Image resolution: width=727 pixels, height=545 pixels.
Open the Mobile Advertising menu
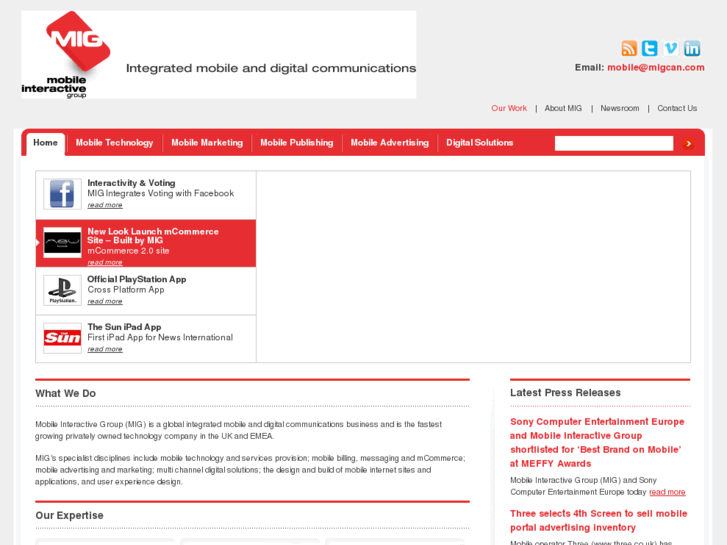(389, 143)
